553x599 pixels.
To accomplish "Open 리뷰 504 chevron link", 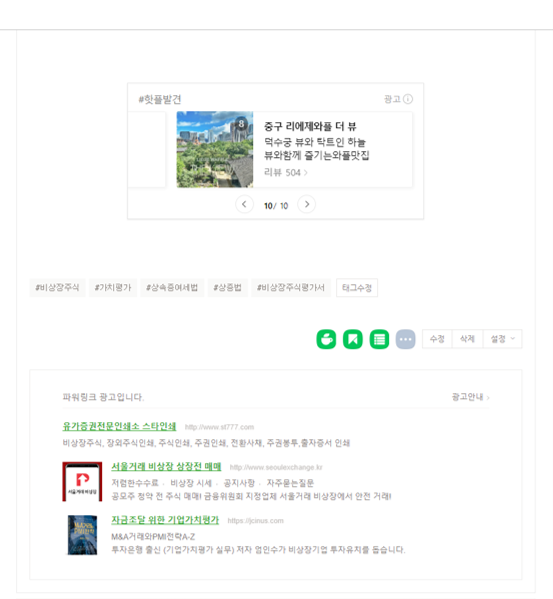I will tap(286, 173).
